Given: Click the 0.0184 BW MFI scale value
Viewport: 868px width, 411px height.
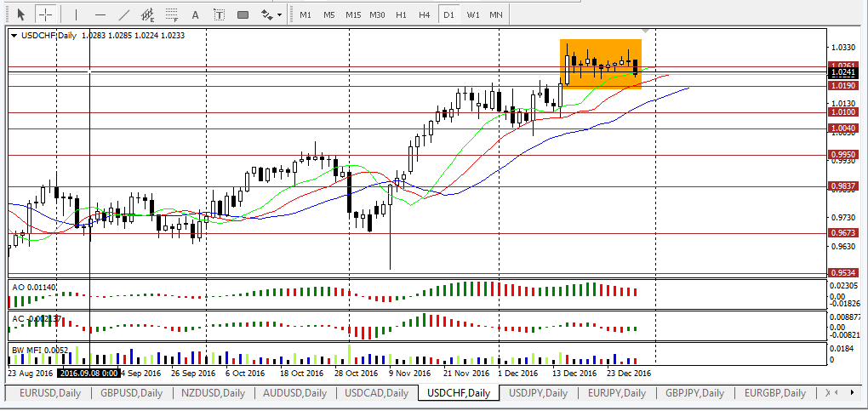Looking at the screenshot, I should [842, 348].
